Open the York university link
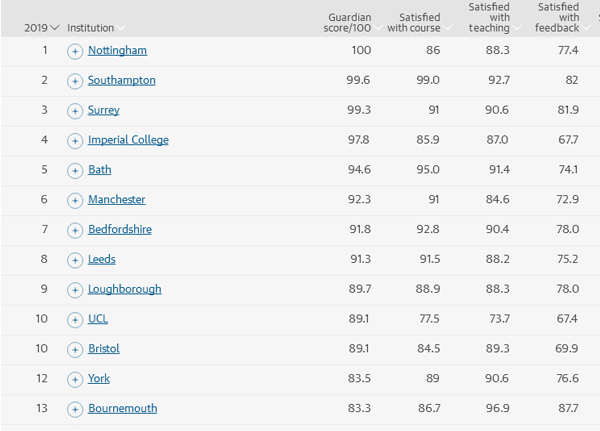The width and height of the screenshot is (600, 431). pos(99,379)
